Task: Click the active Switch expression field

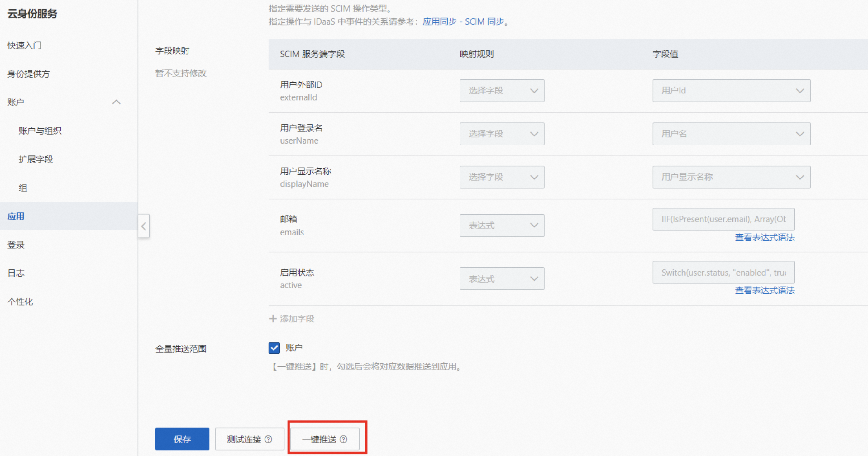Action: [x=723, y=273]
